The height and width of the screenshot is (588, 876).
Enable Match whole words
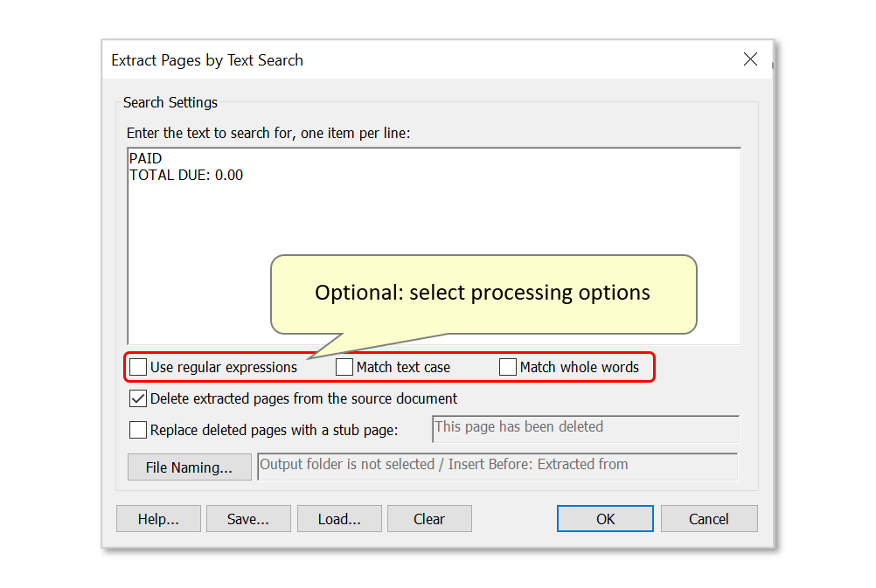pos(508,367)
